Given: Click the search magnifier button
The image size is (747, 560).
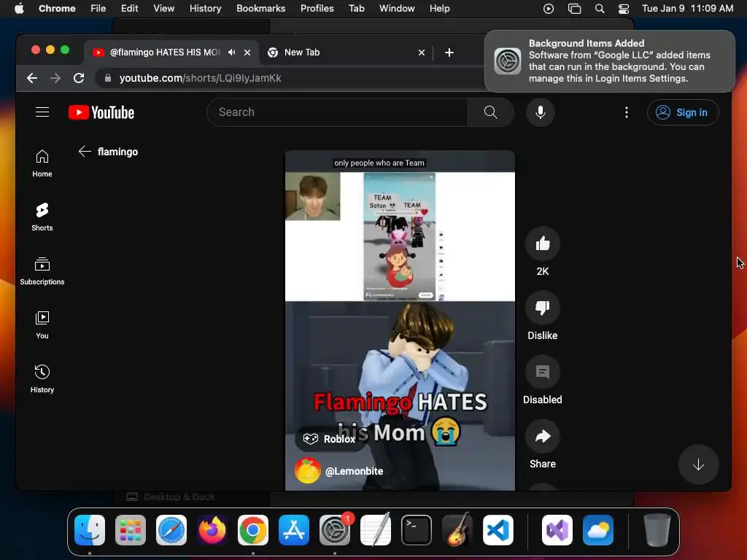Looking at the screenshot, I should pyautogui.click(x=490, y=112).
